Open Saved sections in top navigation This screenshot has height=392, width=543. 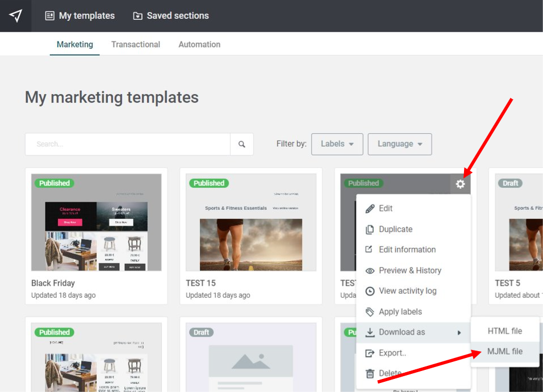[x=171, y=15]
